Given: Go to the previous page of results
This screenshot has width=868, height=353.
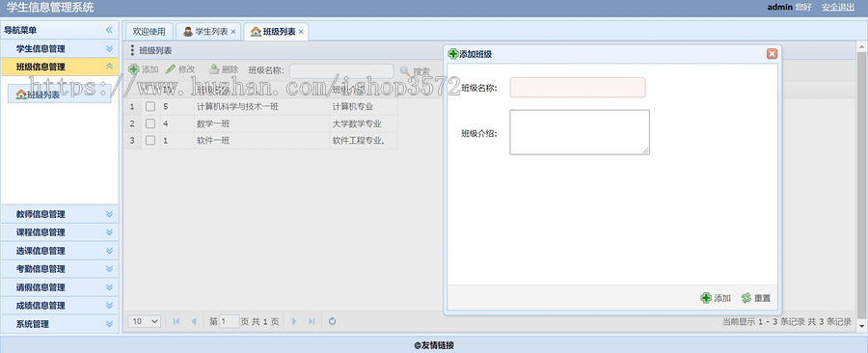Looking at the screenshot, I should (193, 321).
